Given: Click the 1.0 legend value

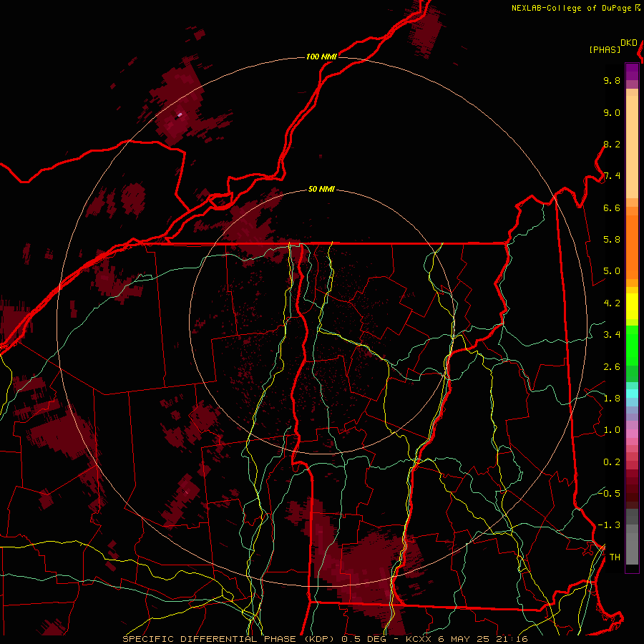Looking at the screenshot, I should 612,430.
